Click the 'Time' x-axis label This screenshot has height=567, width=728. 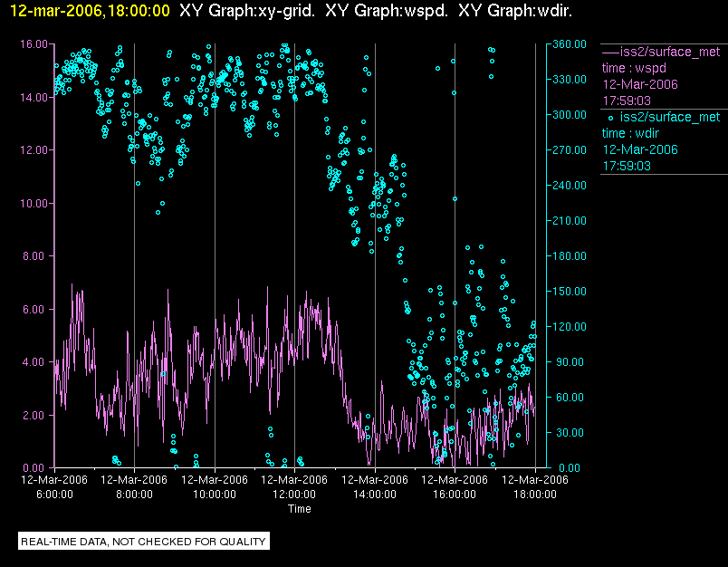[300, 509]
